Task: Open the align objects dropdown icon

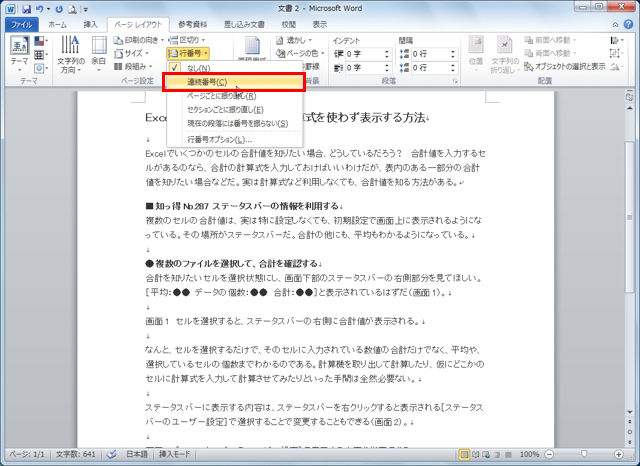Action: (616, 40)
